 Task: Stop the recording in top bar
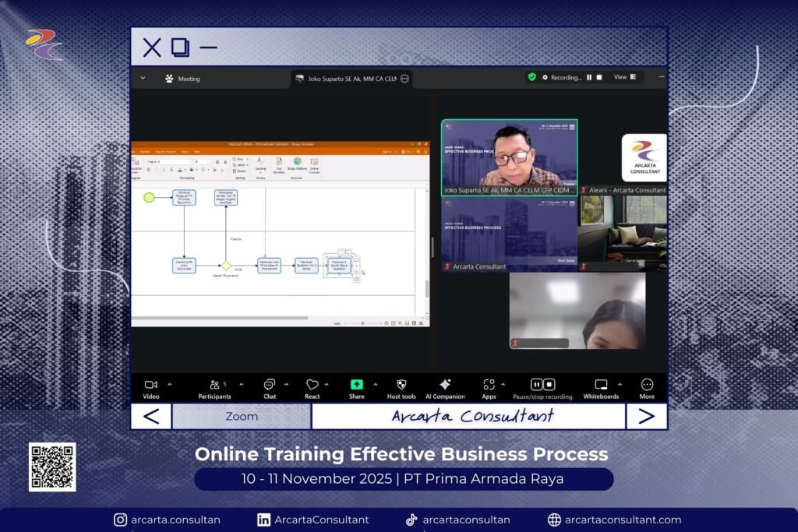[599, 77]
